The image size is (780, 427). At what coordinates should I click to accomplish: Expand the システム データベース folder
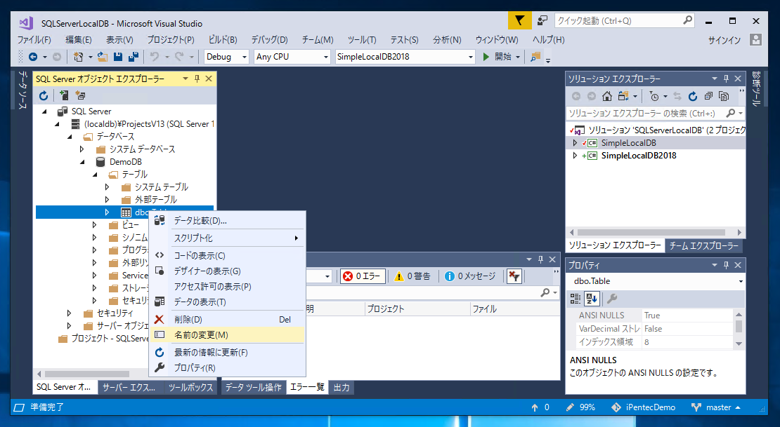point(82,149)
